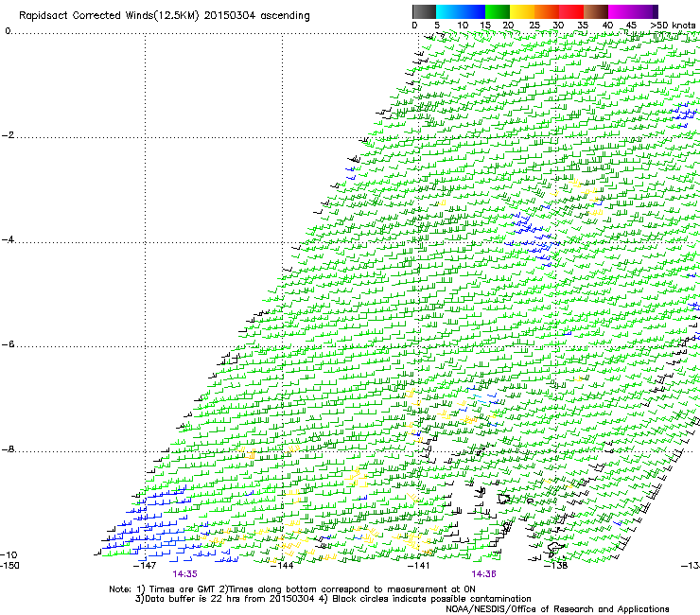Click the gray 0-5 knots color swatch

(x=424, y=11)
